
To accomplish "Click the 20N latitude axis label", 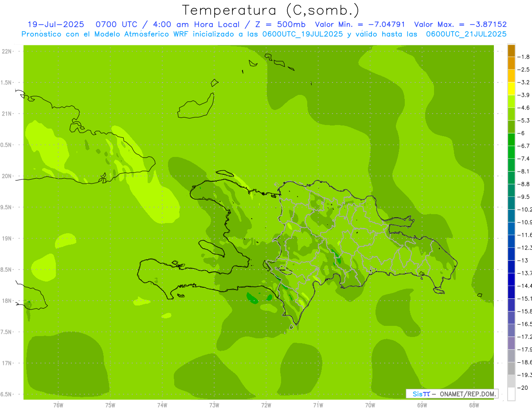I will click(x=6, y=176).
